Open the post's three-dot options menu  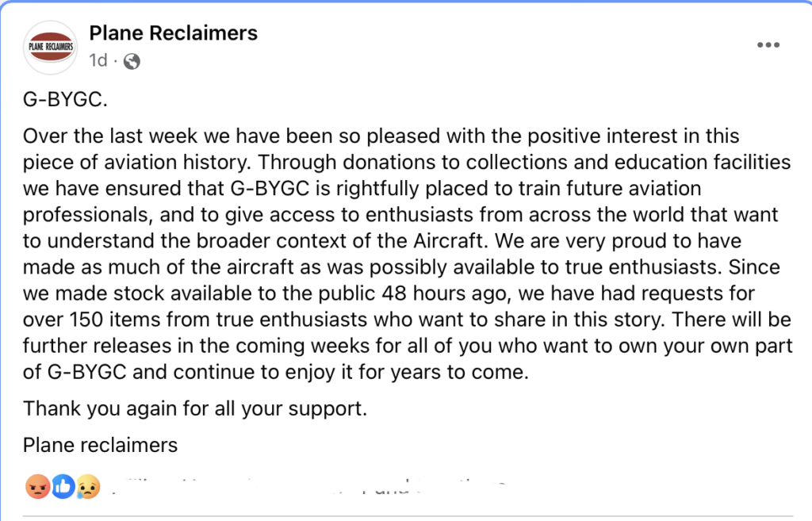(768, 45)
